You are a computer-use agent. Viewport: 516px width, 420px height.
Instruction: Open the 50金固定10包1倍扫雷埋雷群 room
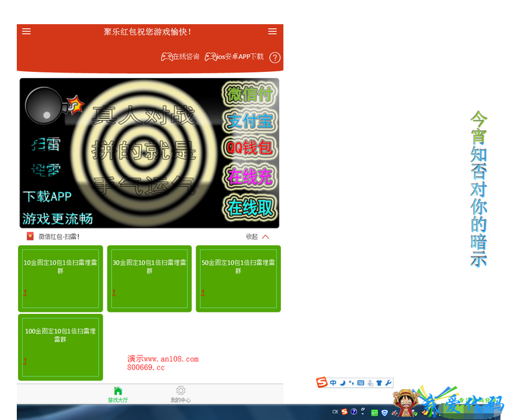(x=239, y=278)
